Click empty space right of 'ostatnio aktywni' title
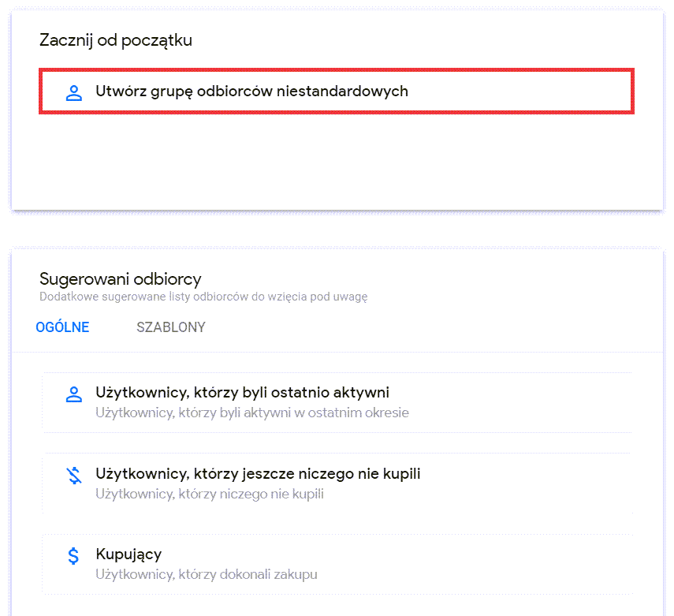Viewport: 674px width, 616px height. pos(512,393)
